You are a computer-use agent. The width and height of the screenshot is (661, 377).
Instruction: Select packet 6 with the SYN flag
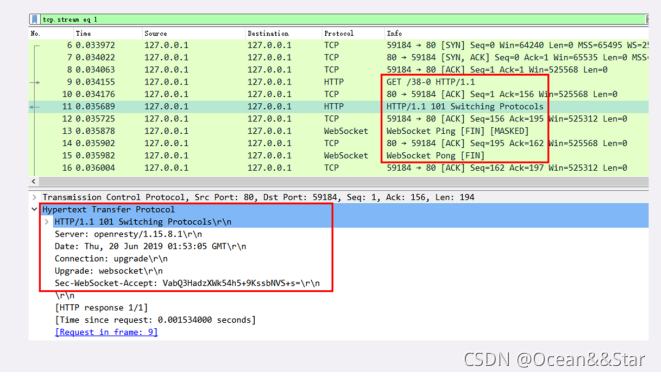(339, 45)
